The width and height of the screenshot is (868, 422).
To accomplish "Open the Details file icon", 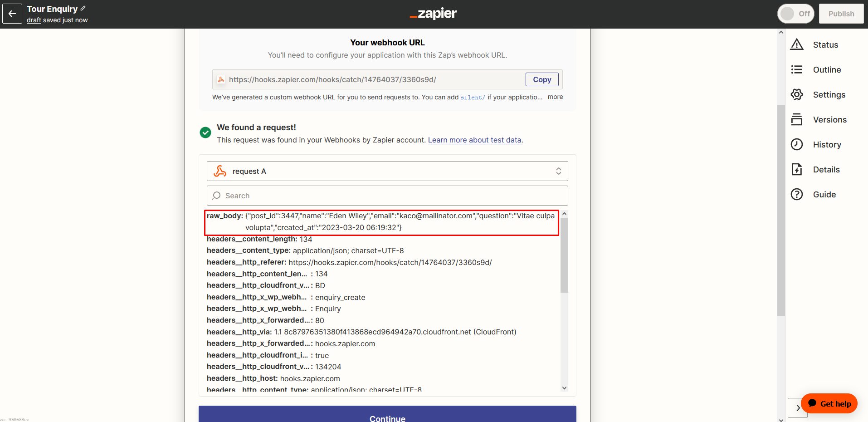I will 797,169.
